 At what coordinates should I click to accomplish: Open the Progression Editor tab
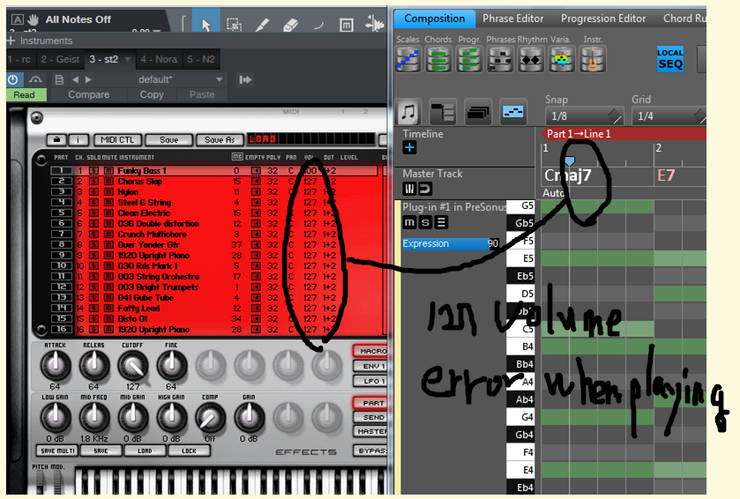tap(603, 19)
